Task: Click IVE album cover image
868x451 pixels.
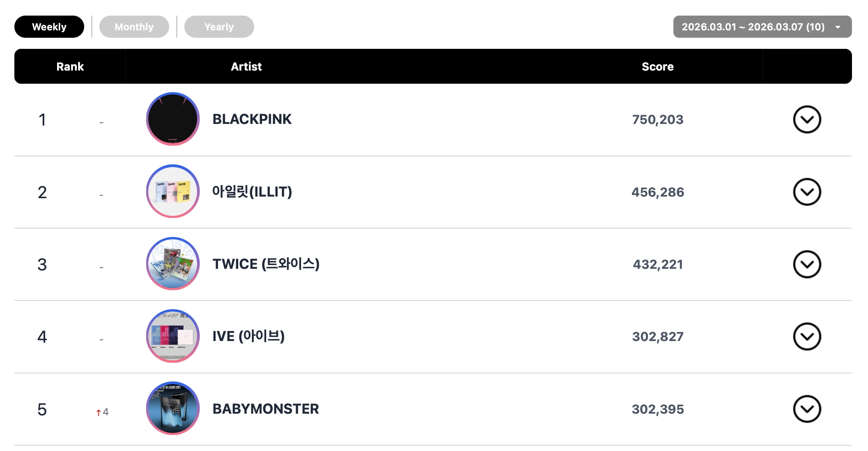Action: 173,336
